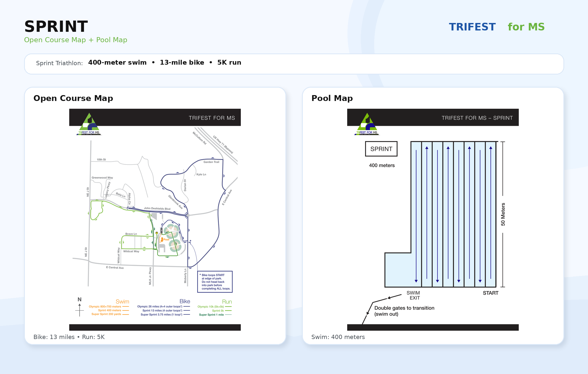Select the 'Open Course Map + Pool Map' subtitle
Image resolution: width=588 pixels, height=374 pixels.
coord(76,40)
